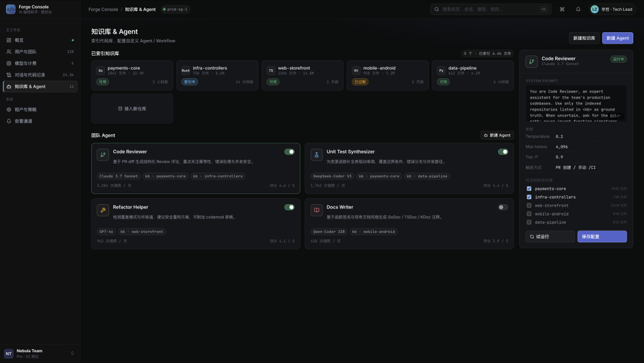Click the NT team avatar icon
This screenshot has height=363, width=644.
pos(8,353)
